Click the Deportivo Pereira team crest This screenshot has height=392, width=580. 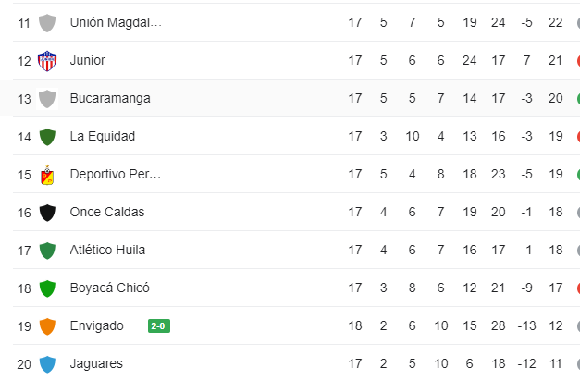47,175
